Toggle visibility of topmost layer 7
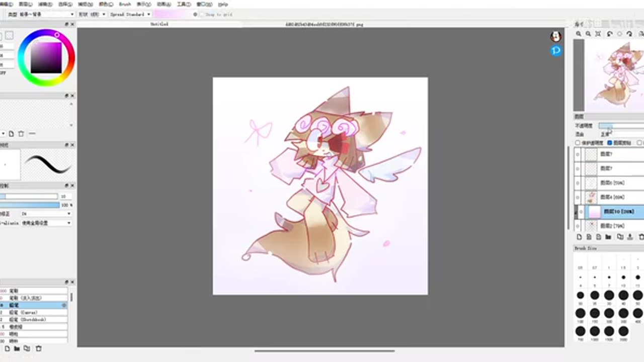Screen dimensions: 644x362 click(578, 154)
